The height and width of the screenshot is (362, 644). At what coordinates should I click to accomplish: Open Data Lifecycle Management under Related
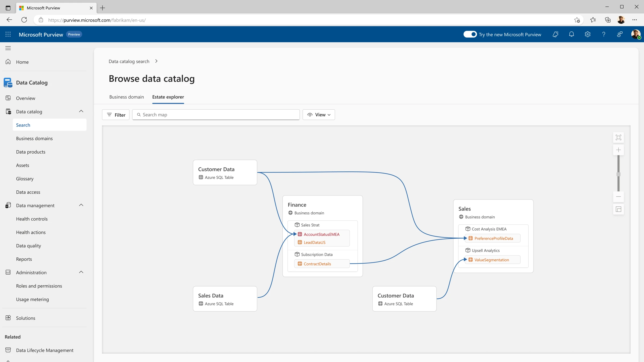(x=45, y=350)
